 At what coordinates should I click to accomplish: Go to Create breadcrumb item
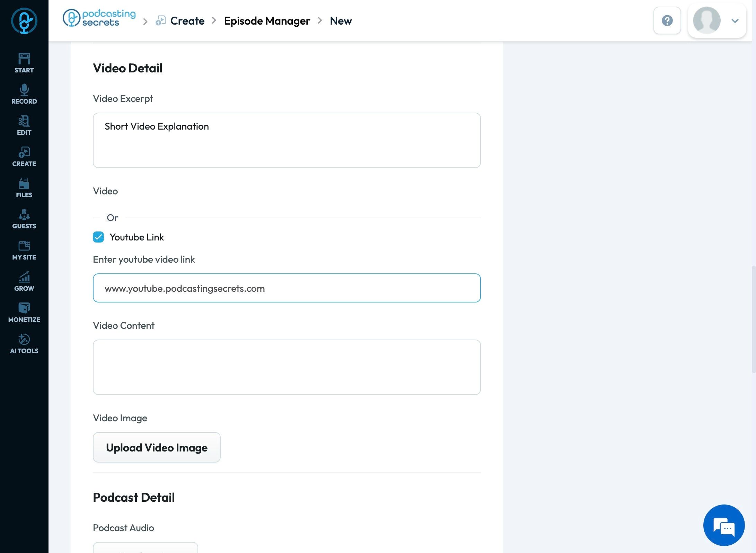[187, 21]
